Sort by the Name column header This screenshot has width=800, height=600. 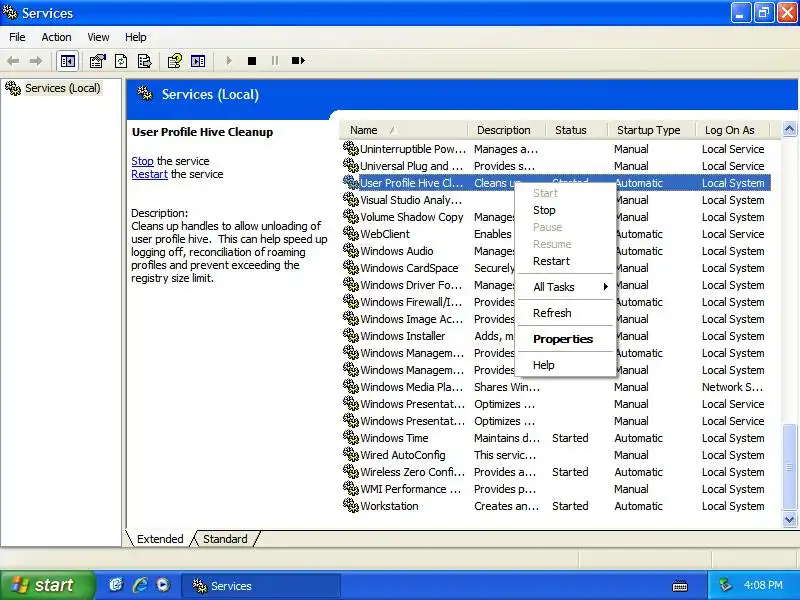pyautogui.click(x=403, y=130)
